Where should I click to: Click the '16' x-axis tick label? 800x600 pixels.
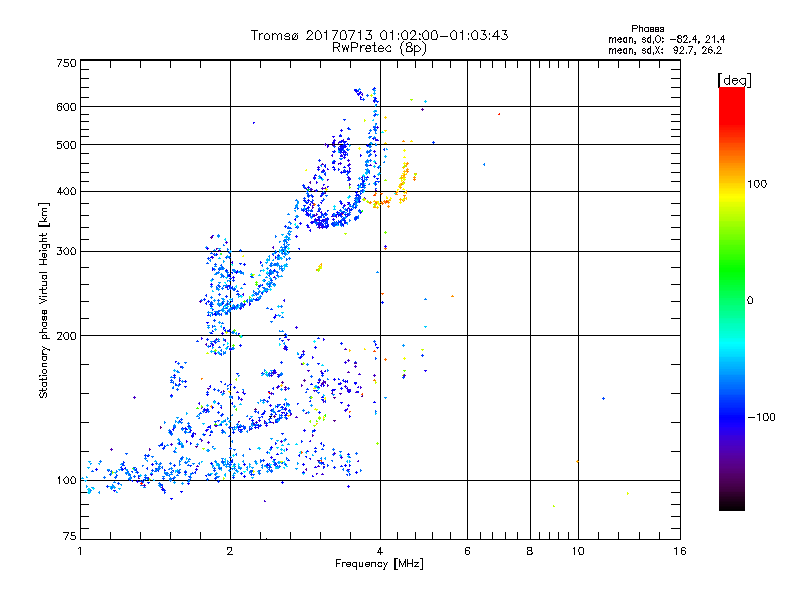click(x=680, y=551)
